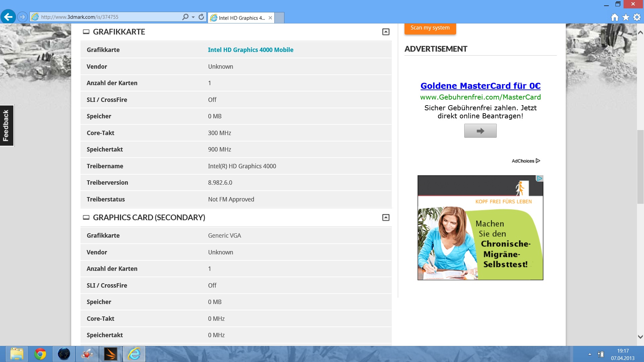Open the Goldene MasterCard für 0€ ad link

coord(480,86)
